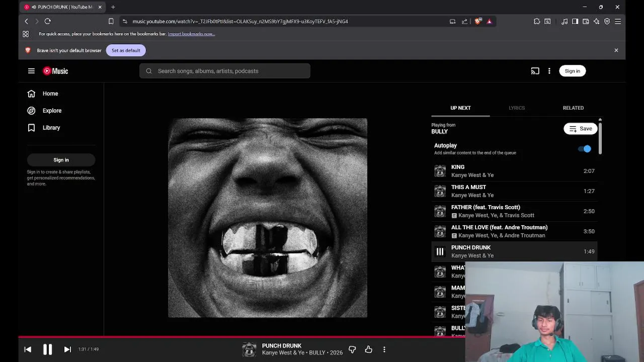Click the YouTube Music logo
644x362 pixels.
pos(55,71)
